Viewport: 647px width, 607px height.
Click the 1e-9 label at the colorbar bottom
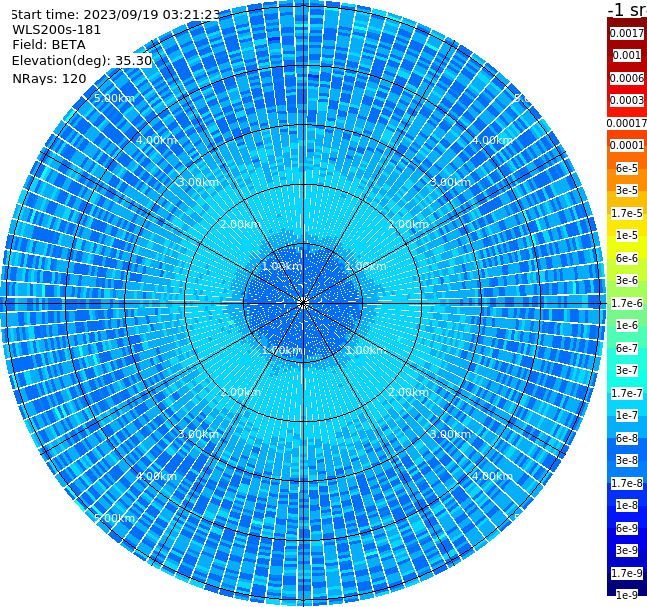pyautogui.click(x=627, y=595)
